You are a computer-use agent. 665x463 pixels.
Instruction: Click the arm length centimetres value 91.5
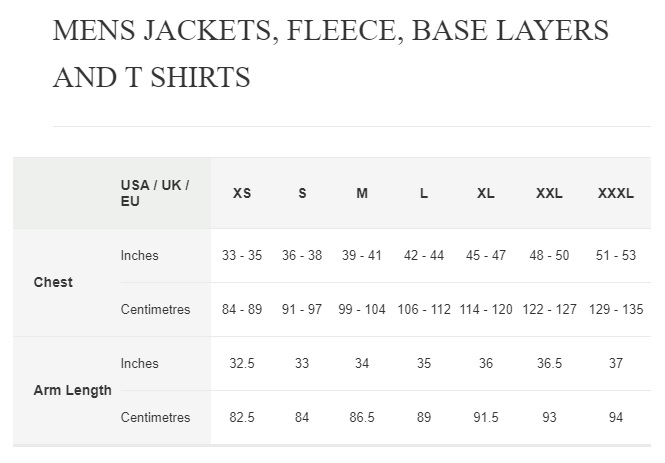pos(486,417)
